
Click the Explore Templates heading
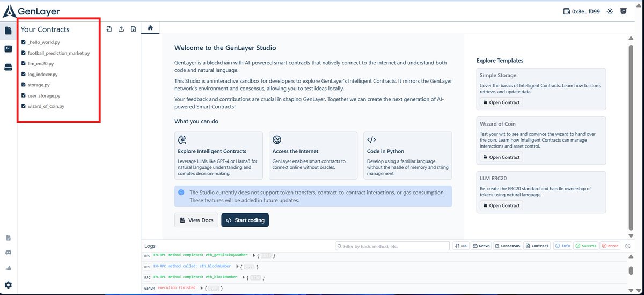tap(500, 61)
